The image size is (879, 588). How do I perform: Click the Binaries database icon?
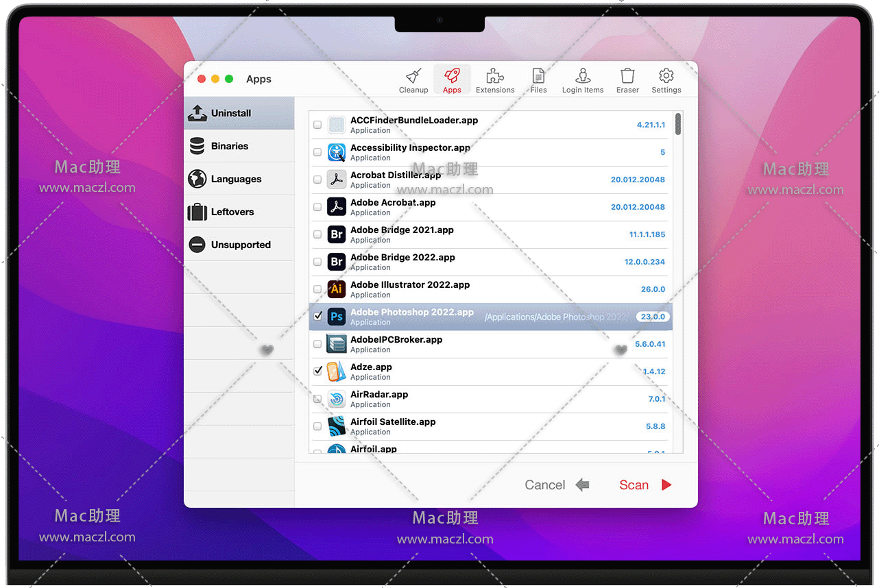point(197,146)
